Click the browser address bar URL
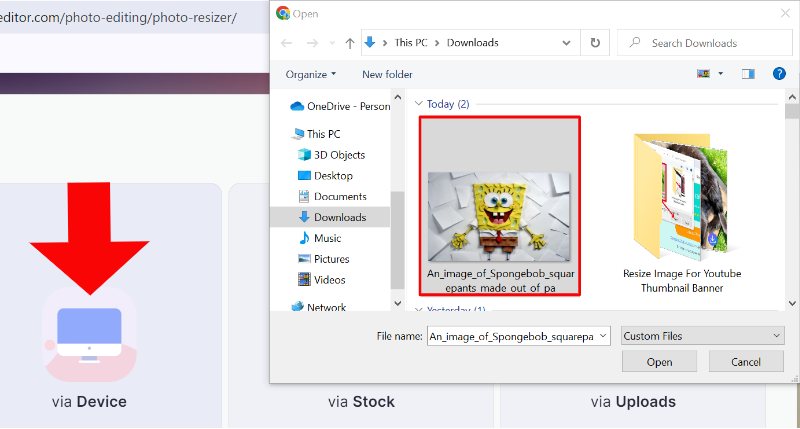 pos(118,17)
